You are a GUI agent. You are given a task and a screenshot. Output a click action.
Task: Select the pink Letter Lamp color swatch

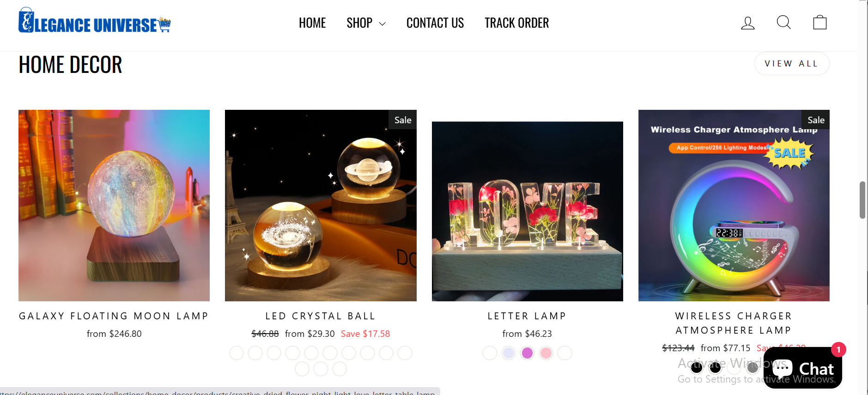pos(546,353)
